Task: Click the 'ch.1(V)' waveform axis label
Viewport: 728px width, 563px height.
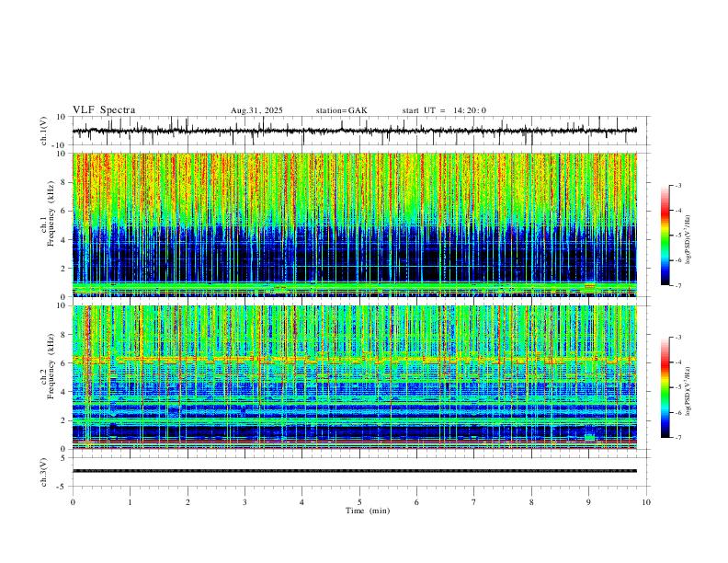Action: tap(44, 131)
